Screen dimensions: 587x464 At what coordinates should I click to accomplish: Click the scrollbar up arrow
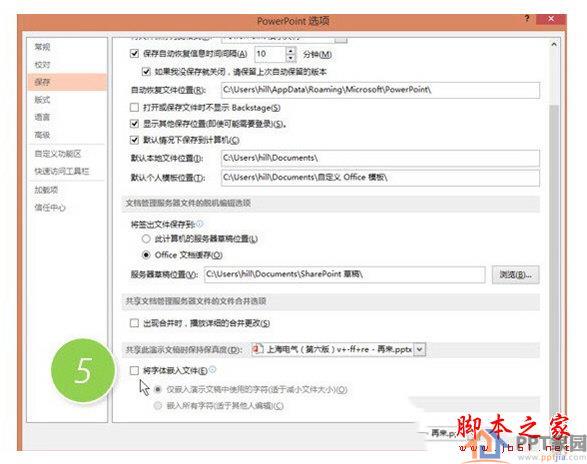pos(554,44)
